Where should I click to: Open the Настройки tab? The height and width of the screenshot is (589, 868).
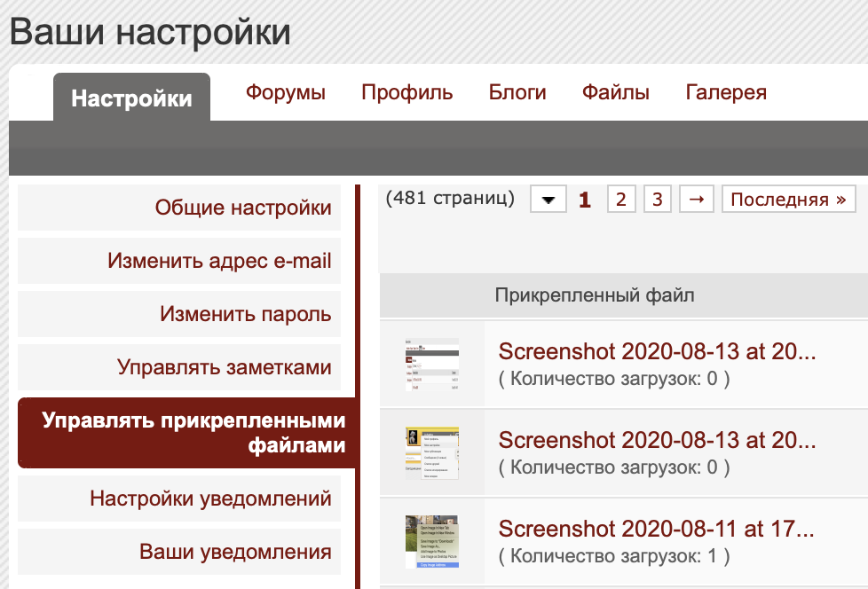pos(131,98)
